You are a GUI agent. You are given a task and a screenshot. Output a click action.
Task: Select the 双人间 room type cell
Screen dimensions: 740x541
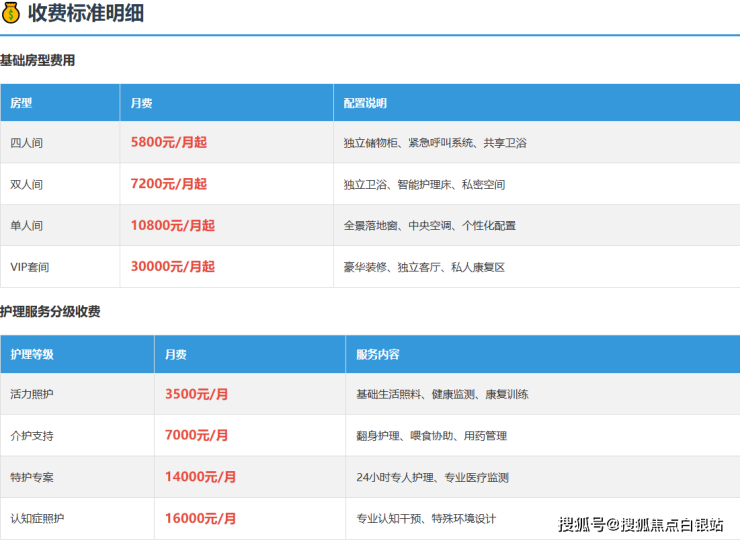pyautogui.click(x=27, y=185)
